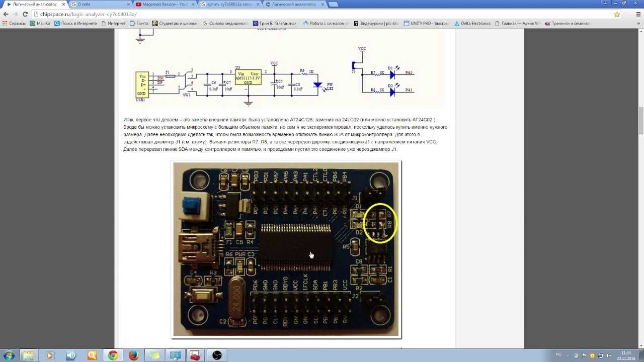Open the 'Почта' bookmark

139,23
